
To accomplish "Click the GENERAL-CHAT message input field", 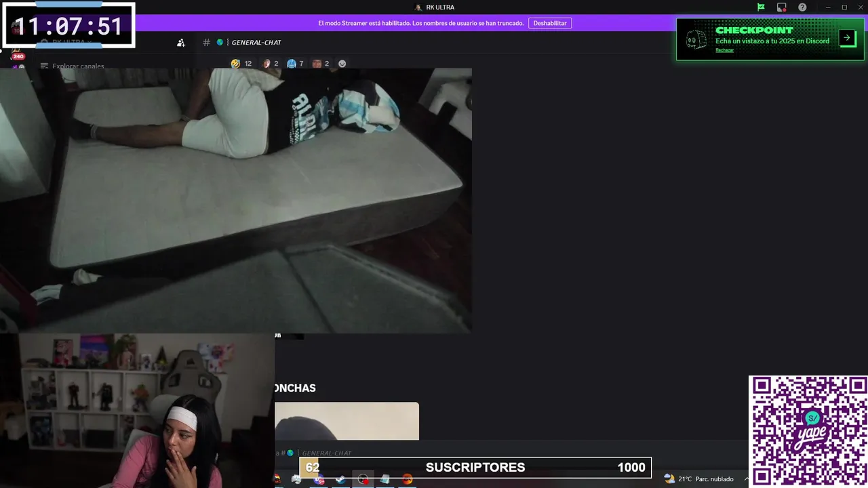I will (x=326, y=453).
